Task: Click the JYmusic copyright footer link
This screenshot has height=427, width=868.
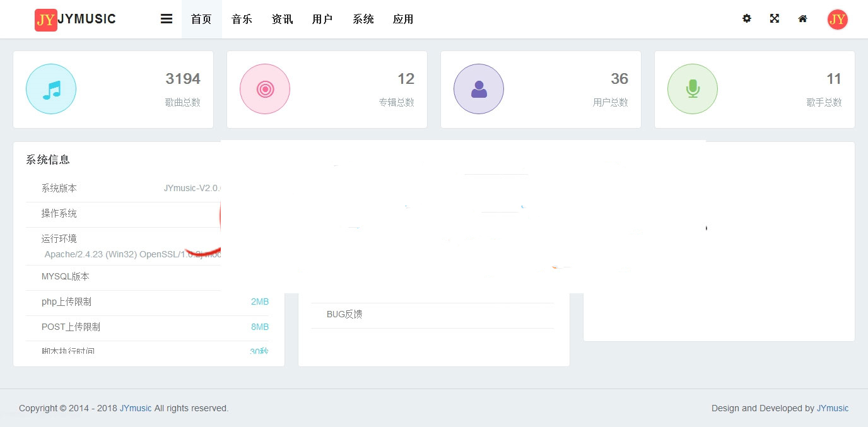Action: [x=136, y=408]
